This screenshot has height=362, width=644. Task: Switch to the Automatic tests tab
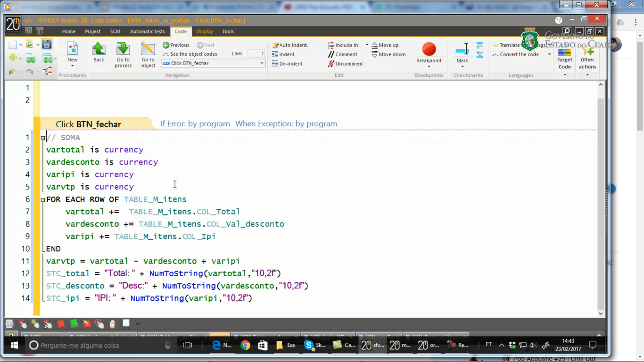(147, 32)
